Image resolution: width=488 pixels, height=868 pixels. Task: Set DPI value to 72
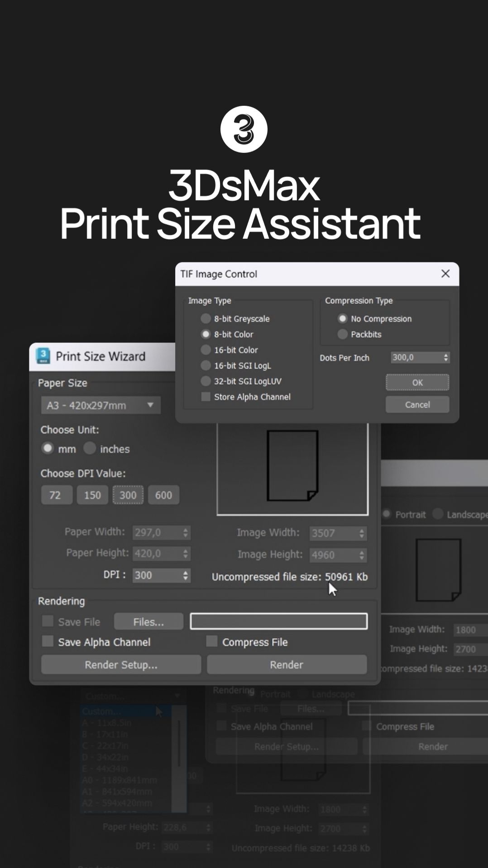click(x=57, y=495)
